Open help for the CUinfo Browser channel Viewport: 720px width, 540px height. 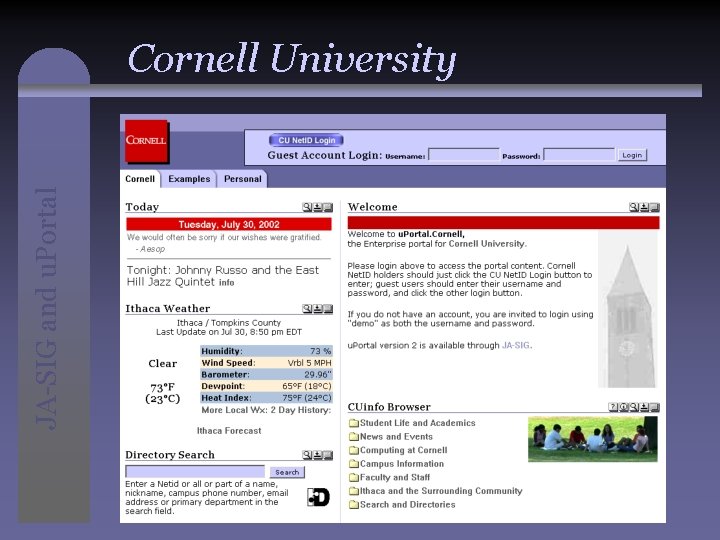tap(613, 407)
